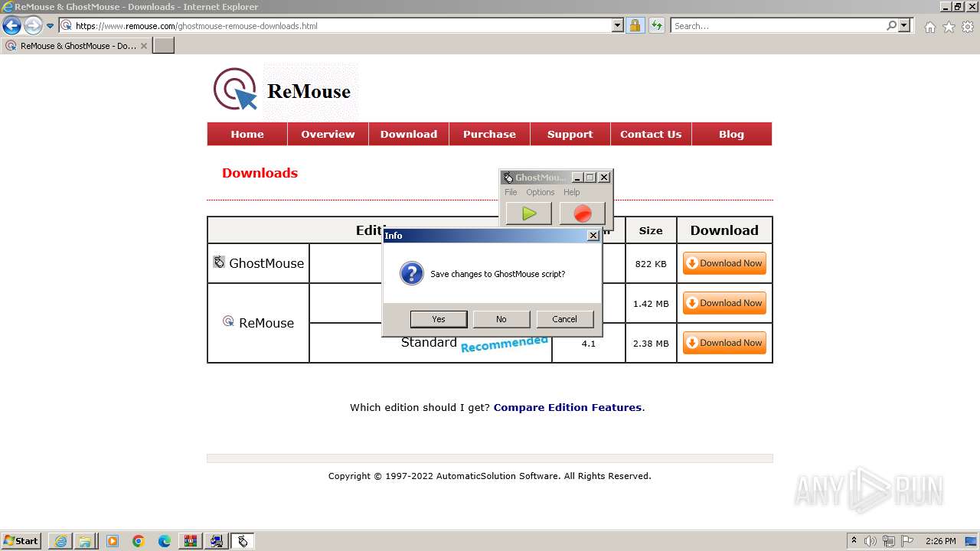Screen dimensions: 980x551
Task: Close the Info dialog with X
Action: 593,236
